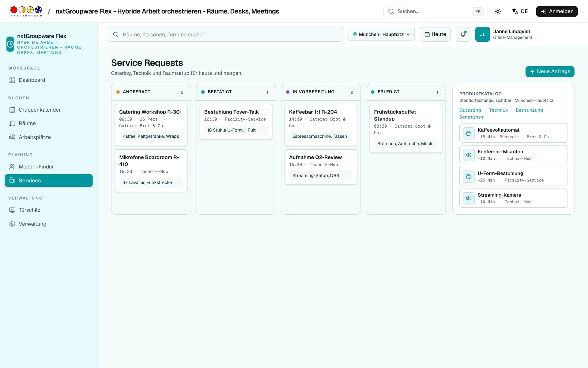Click the plus icon on Neue Anfrage
588x368 pixels.
click(x=532, y=71)
